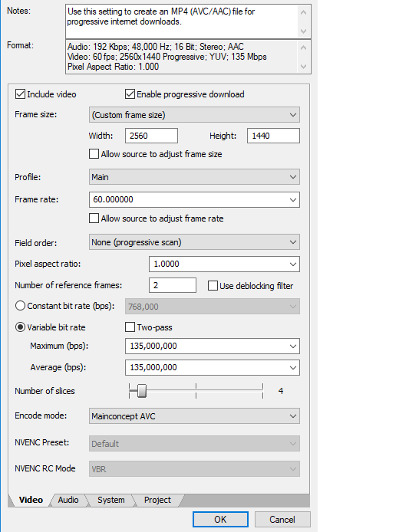Open the Maximum (bps) dropdown
The image size is (399, 532).
coord(292,346)
